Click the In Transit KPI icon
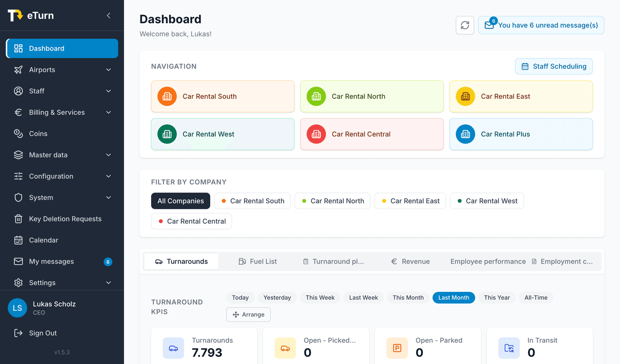 (x=509, y=348)
